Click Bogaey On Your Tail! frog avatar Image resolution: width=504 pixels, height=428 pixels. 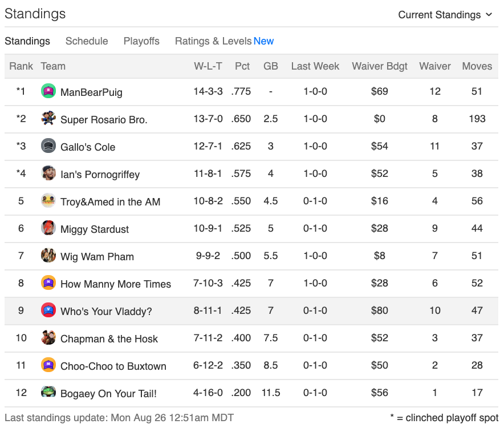tap(48, 392)
